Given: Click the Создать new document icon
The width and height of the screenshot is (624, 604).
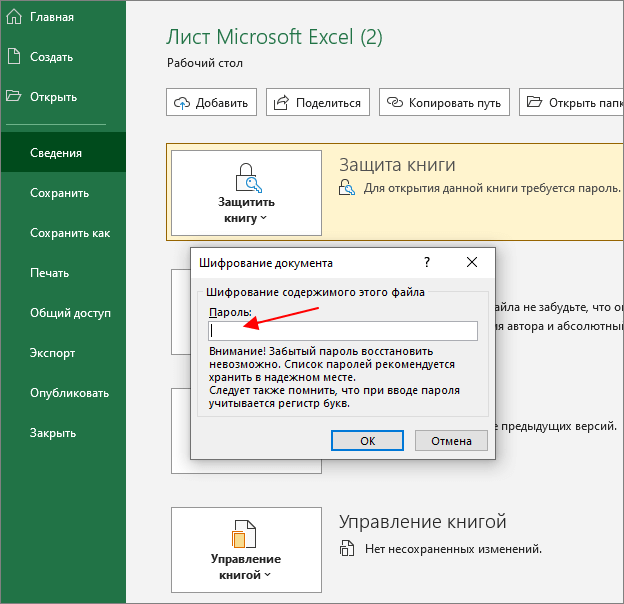Looking at the screenshot, I should pyautogui.click(x=14, y=56).
